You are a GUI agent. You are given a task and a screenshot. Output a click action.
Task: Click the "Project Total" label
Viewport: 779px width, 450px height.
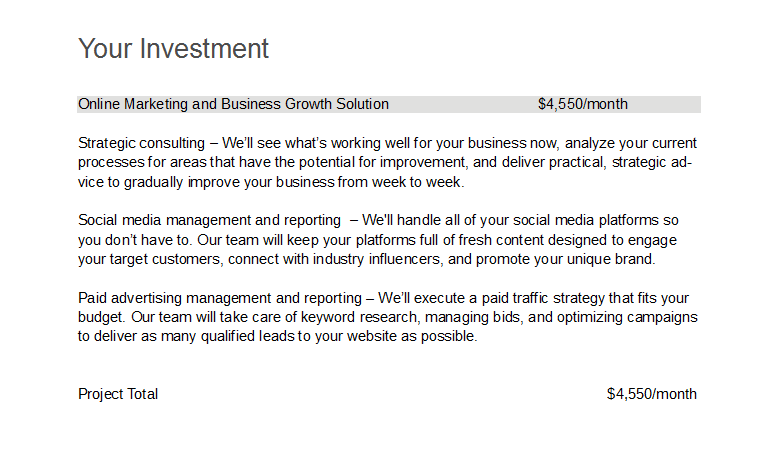tap(118, 394)
